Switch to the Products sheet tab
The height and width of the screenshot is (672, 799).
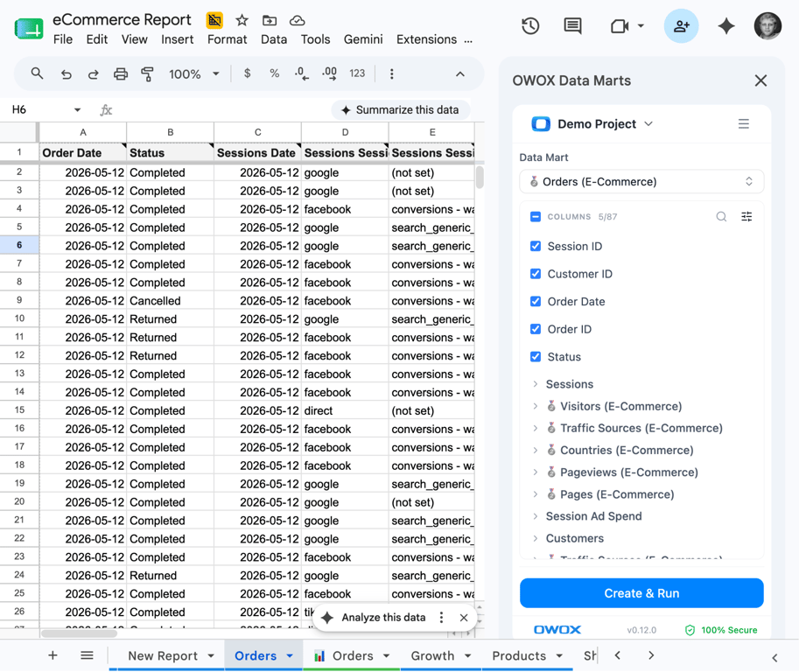click(527, 655)
